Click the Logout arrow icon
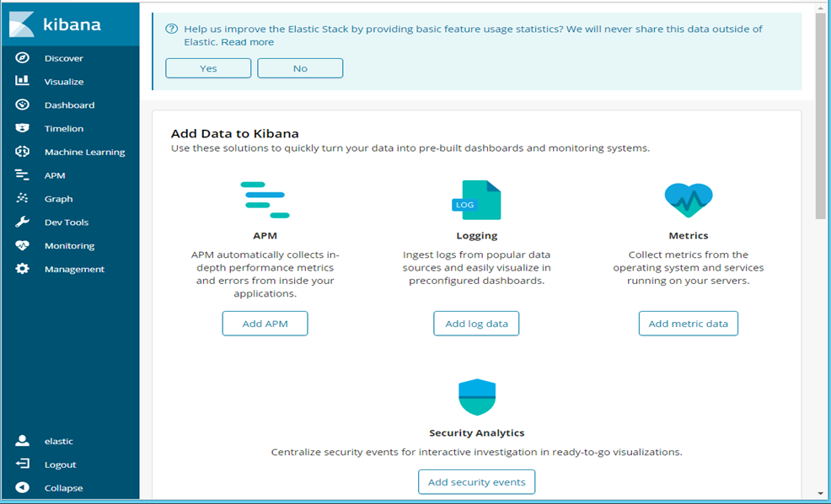The height and width of the screenshot is (504, 831). pyautogui.click(x=22, y=464)
